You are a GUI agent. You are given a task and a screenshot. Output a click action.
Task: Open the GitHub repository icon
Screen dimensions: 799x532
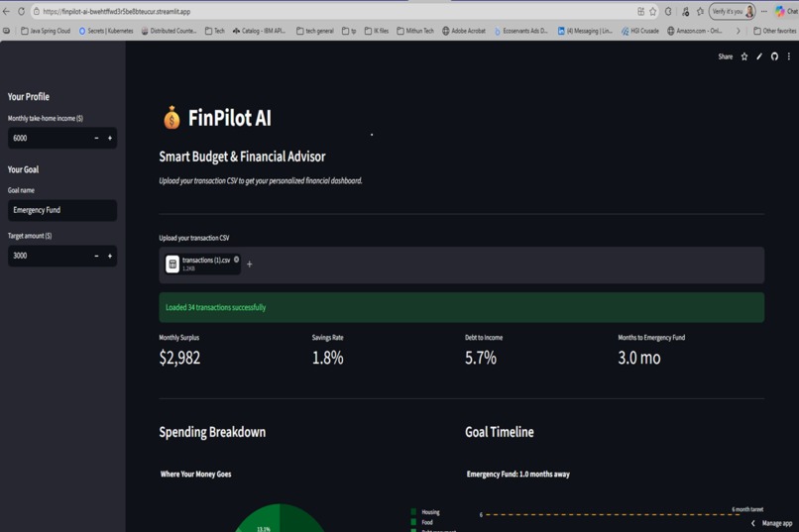pyautogui.click(x=774, y=56)
